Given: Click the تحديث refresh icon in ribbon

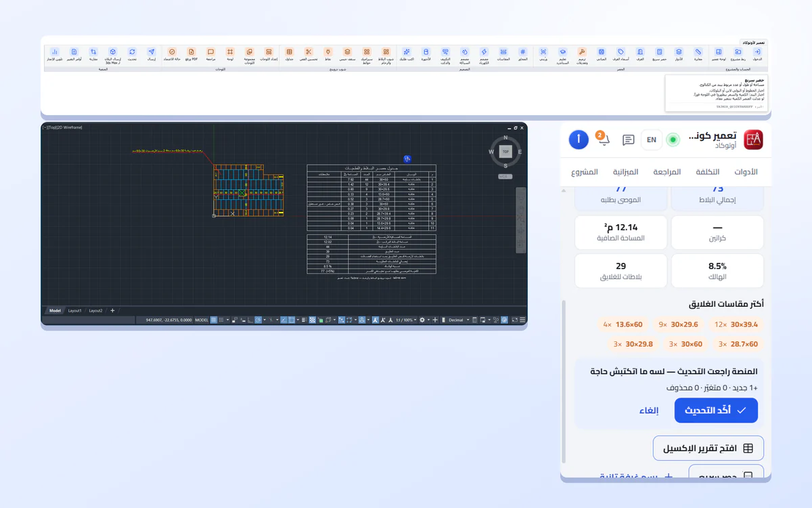Looking at the screenshot, I should click(132, 52).
